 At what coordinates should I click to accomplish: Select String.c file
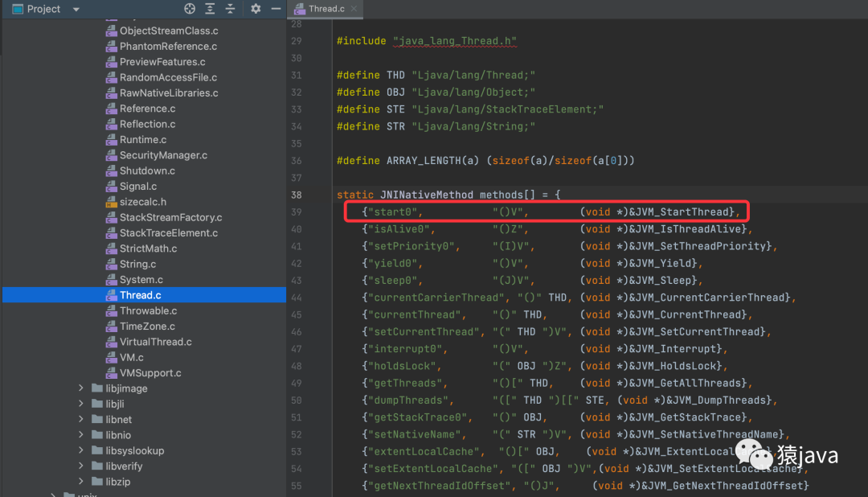[x=137, y=264]
